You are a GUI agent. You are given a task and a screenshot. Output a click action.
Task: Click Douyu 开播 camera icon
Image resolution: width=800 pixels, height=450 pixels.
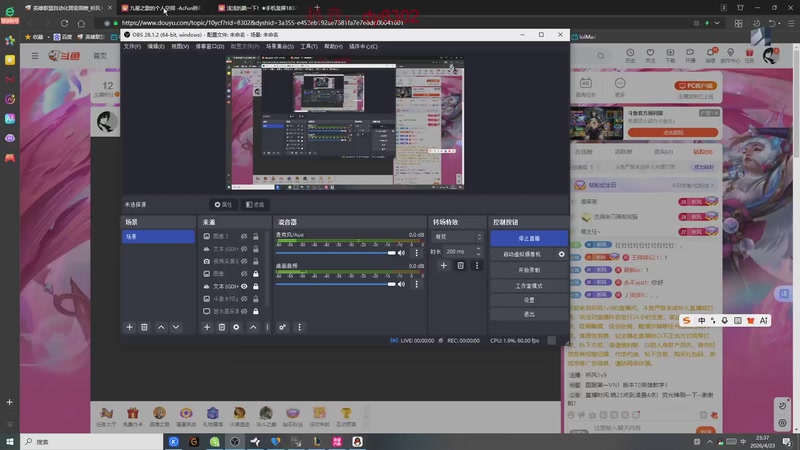[690, 56]
